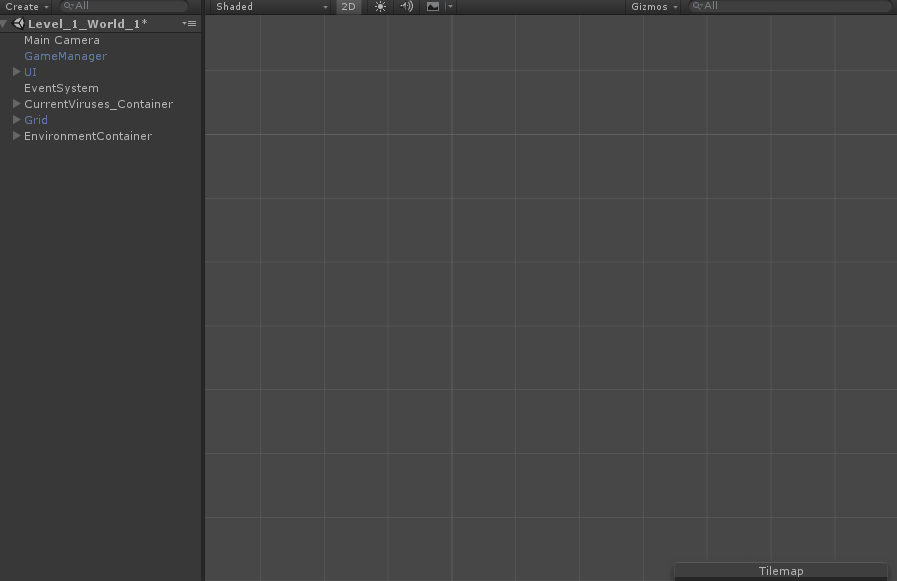Click the Scene view search field
Screen dimensions: 897x581
coord(789,6)
